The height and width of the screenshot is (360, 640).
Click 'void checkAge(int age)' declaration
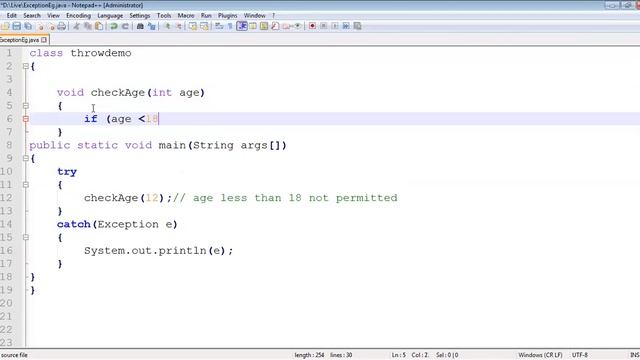click(x=131, y=93)
